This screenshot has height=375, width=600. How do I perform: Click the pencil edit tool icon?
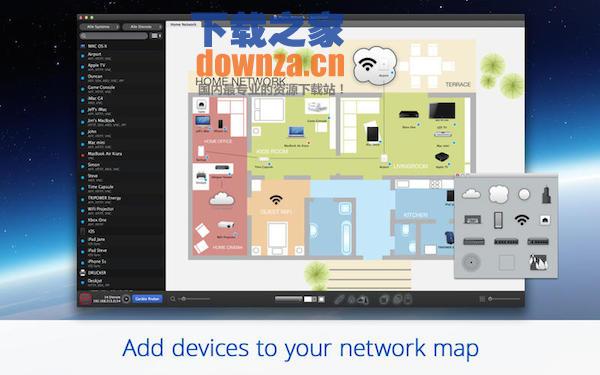pyautogui.click(x=339, y=300)
